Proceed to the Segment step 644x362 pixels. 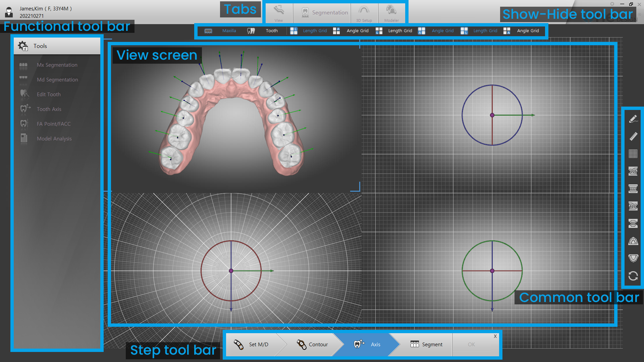click(427, 344)
